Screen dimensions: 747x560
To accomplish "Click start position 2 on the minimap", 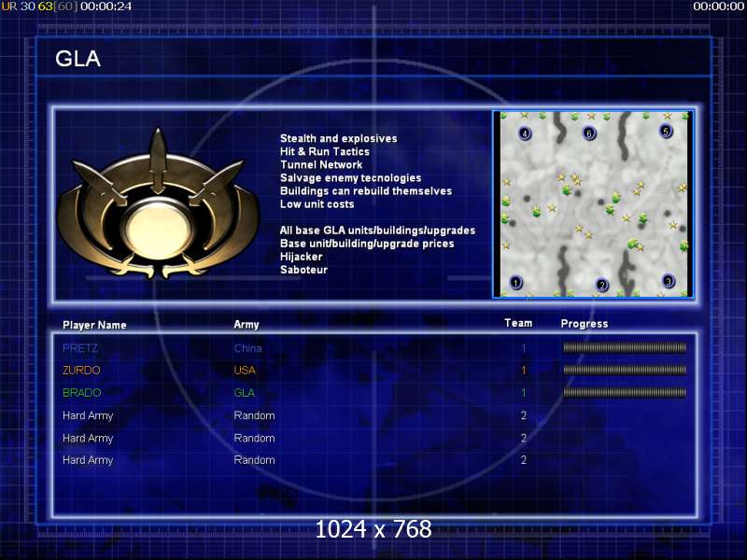I will 602,286.
